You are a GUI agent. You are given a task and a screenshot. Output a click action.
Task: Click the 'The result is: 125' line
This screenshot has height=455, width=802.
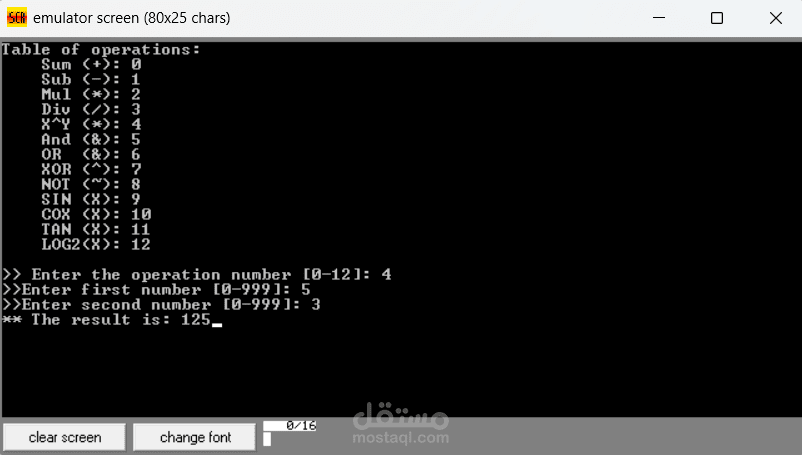click(x=106, y=320)
